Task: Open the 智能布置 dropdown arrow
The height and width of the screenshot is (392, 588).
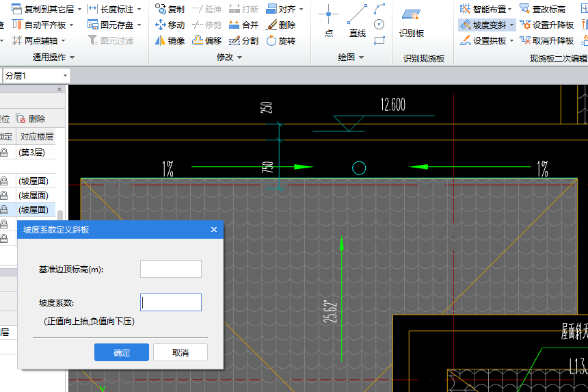Action: [x=509, y=10]
